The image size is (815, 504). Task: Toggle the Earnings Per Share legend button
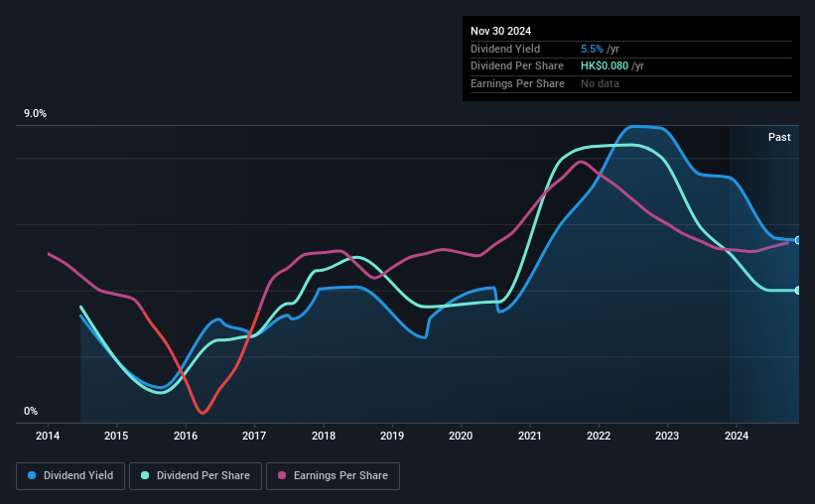pyautogui.click(x=333, y=476)
